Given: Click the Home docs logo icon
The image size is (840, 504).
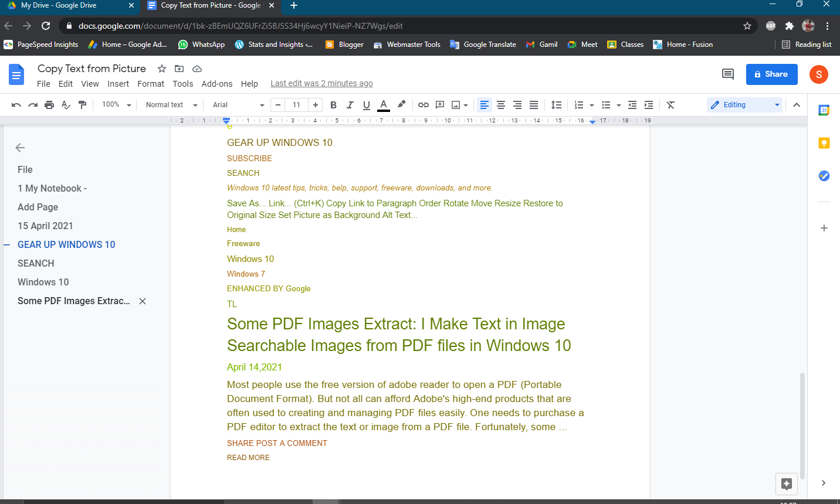Looking at the screenshot, I should coord(16,75).
